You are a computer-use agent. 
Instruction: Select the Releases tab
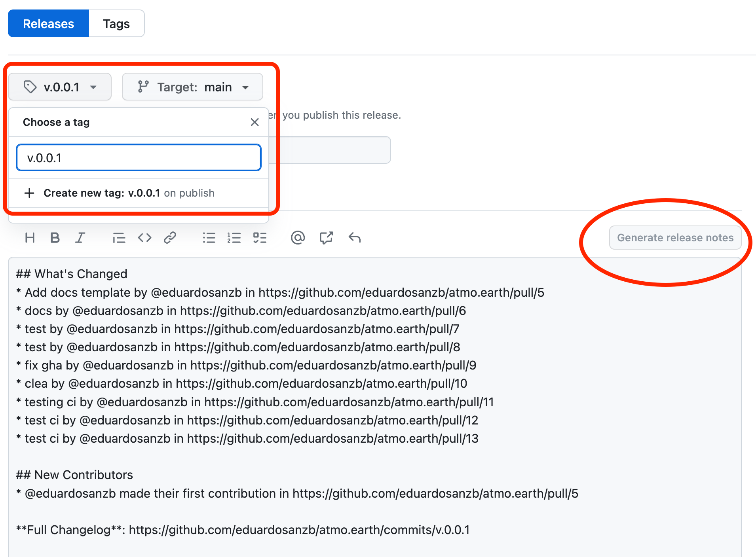[49, 24]
